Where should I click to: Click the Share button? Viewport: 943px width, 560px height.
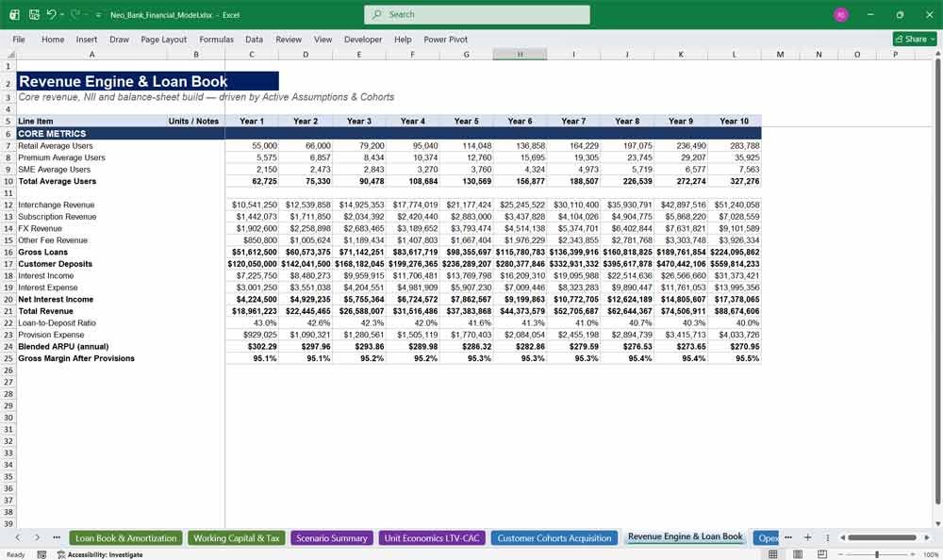915,39
